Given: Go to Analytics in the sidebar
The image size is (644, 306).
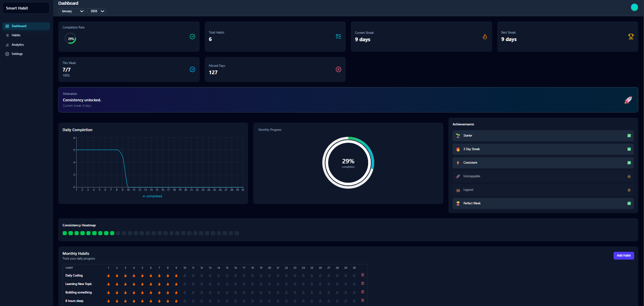Looking at the screenshot, I should click(x=18, y=45).
